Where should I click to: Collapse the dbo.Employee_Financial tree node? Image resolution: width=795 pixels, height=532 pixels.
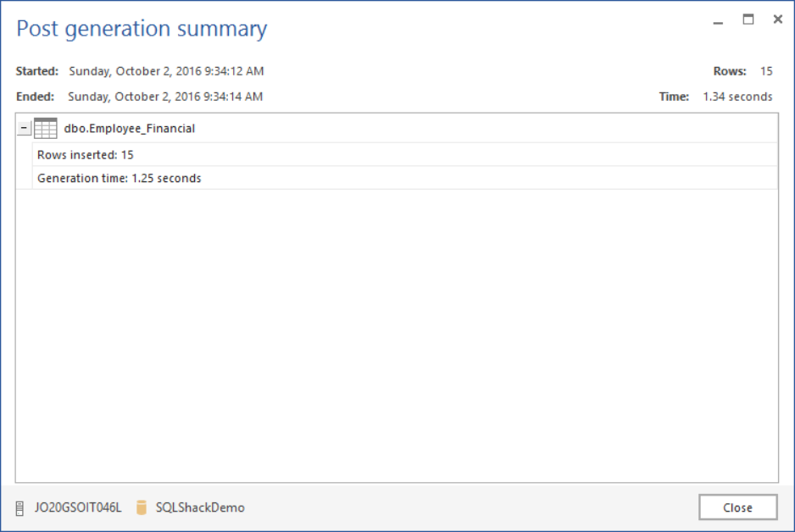click(x=25, y=129)
